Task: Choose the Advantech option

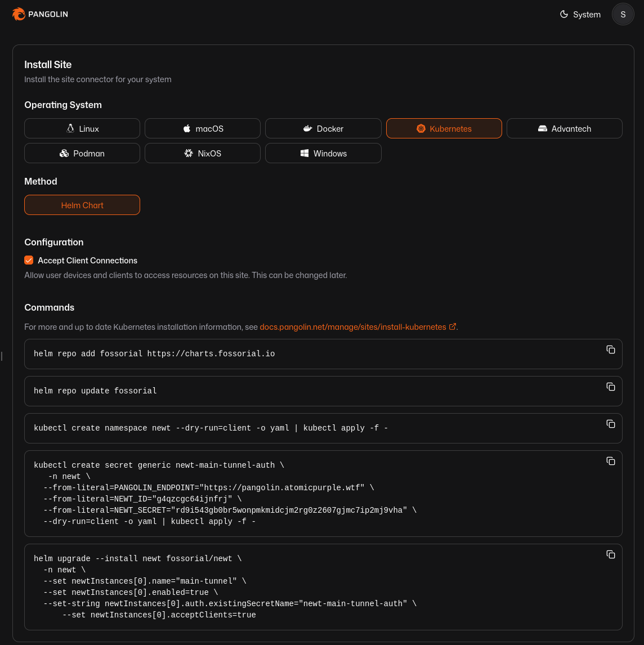Action: point(564,128)
